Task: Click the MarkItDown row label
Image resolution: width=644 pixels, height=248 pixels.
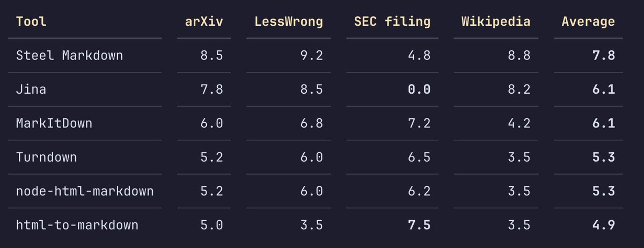Action: pos(54,123)
